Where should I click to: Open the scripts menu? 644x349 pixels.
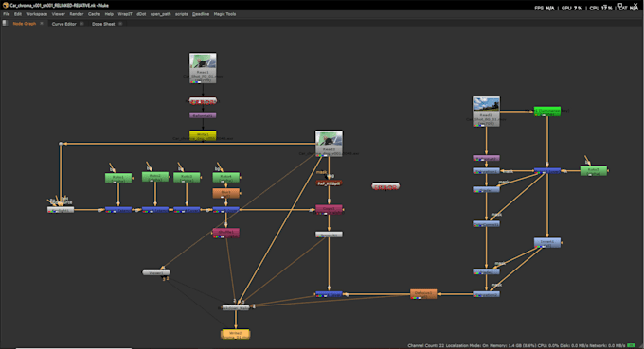pos(182,14)
